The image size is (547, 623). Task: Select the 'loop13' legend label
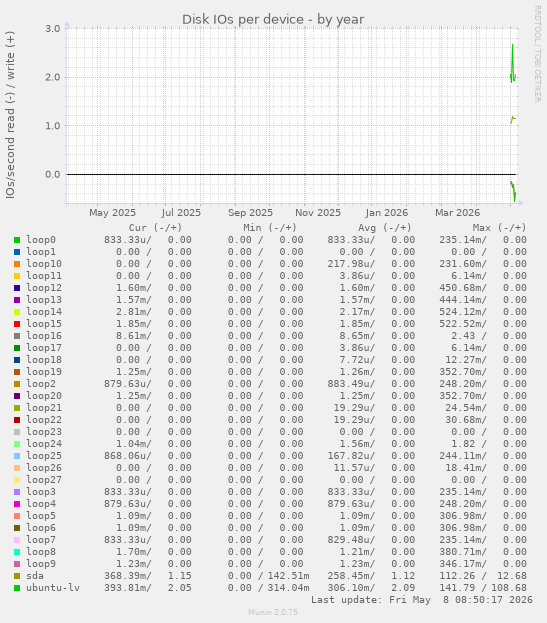coord(44,300)
